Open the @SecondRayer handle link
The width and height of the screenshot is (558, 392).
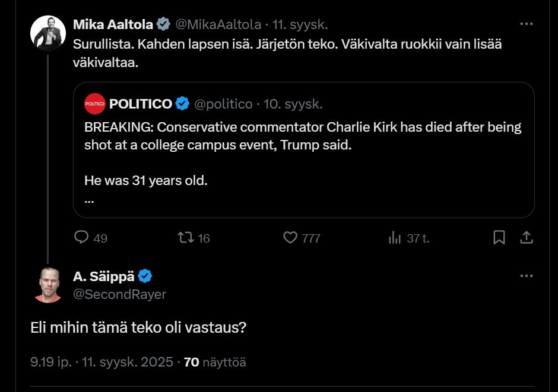click(x=119, y=294)
